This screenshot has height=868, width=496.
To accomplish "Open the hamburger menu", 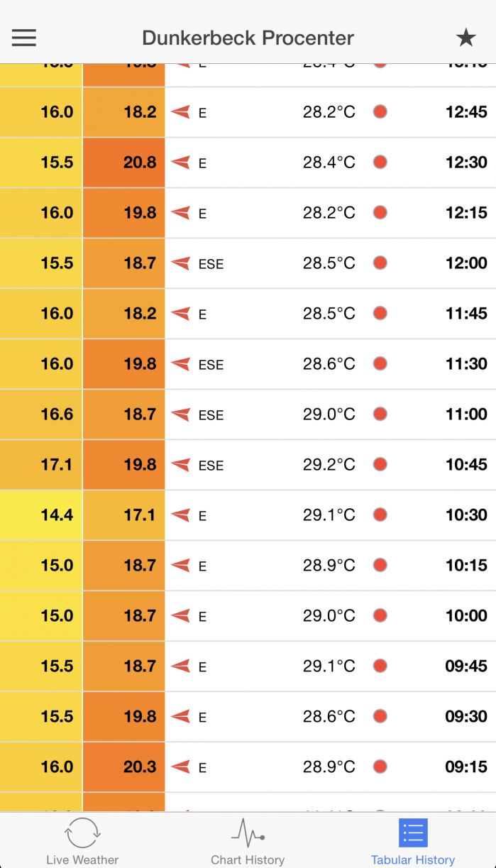I will coord(23,38).
